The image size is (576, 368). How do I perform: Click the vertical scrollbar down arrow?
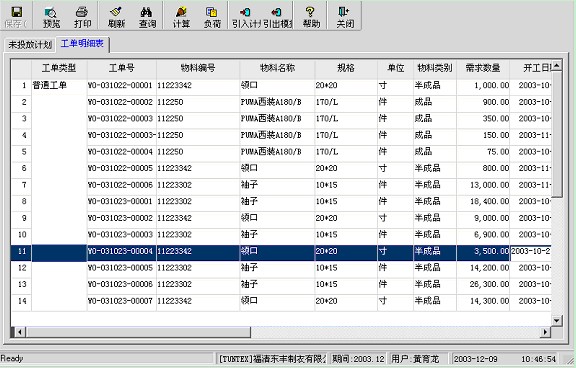click(557, 321)
